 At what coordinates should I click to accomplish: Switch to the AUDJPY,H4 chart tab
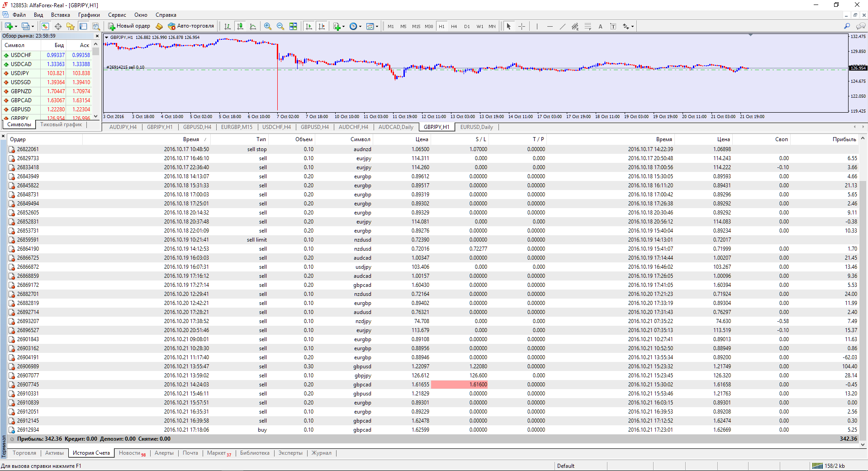coord(123,127)
